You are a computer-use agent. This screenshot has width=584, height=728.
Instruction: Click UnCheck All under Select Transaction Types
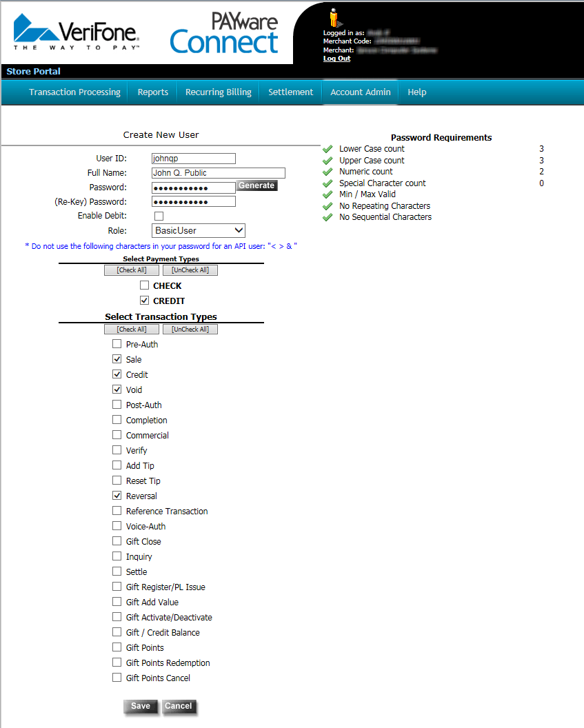(190, 329)
